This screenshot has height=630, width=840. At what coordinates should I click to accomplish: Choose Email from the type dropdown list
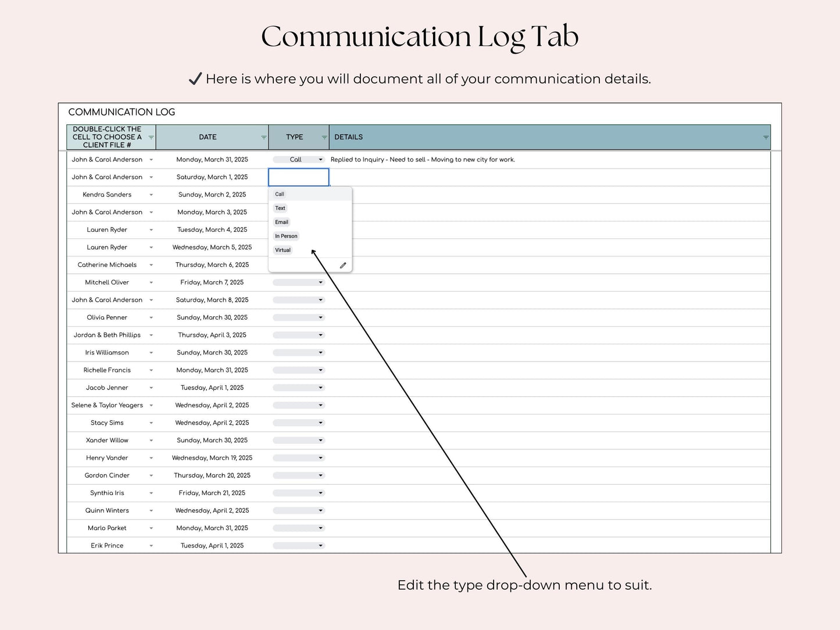[281, 222]
